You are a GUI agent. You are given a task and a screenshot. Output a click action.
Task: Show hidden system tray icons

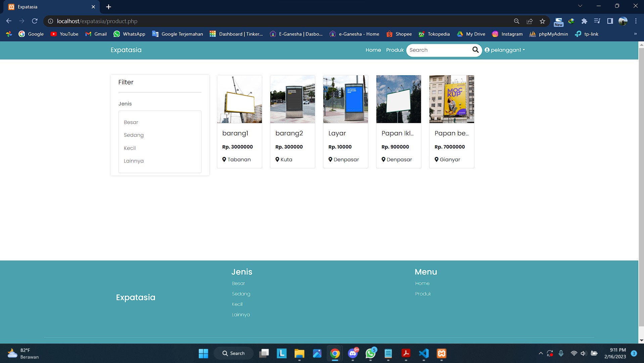[541, 353]
